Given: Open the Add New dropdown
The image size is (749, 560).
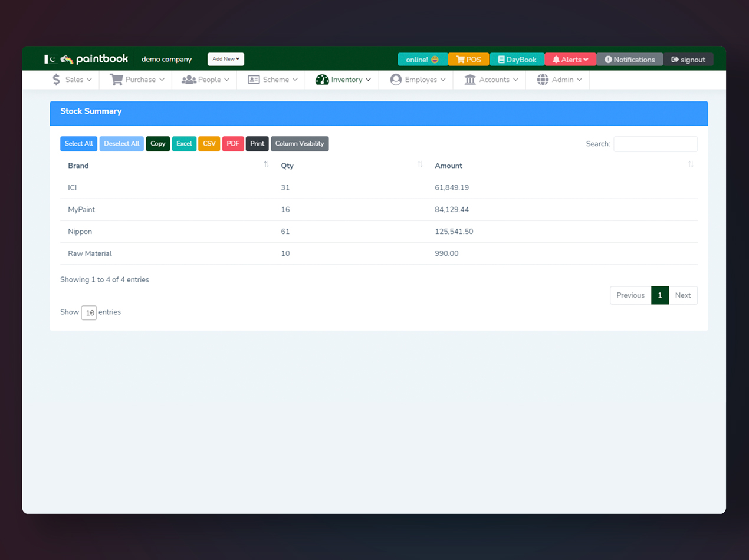Looking at the screenshot, I should 226,59.
